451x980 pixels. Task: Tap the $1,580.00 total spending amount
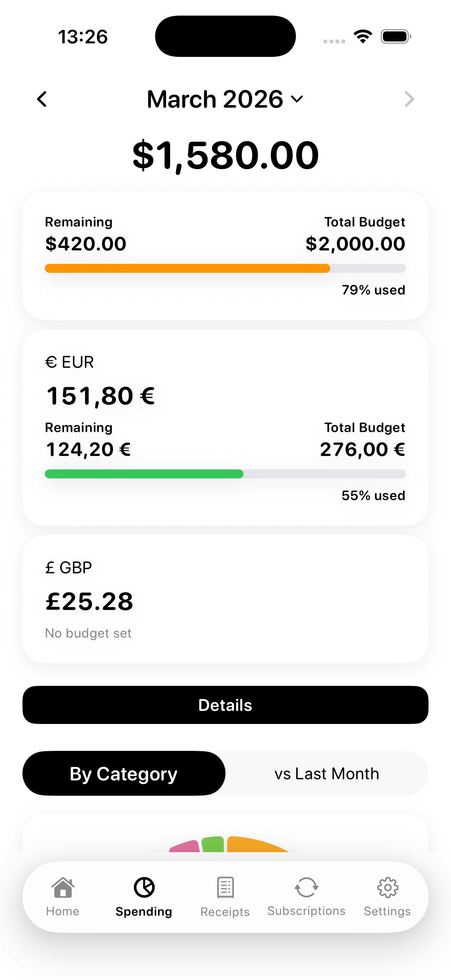click(225, 155)
